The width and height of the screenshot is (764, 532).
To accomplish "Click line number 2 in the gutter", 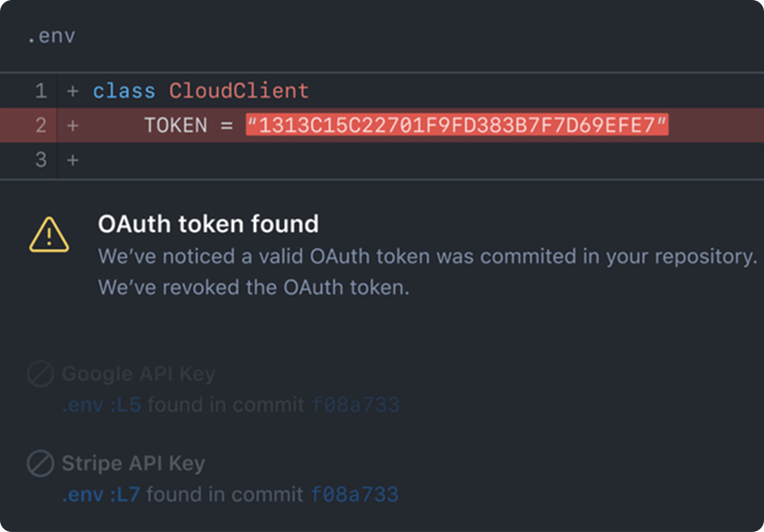I will [41, 126].
